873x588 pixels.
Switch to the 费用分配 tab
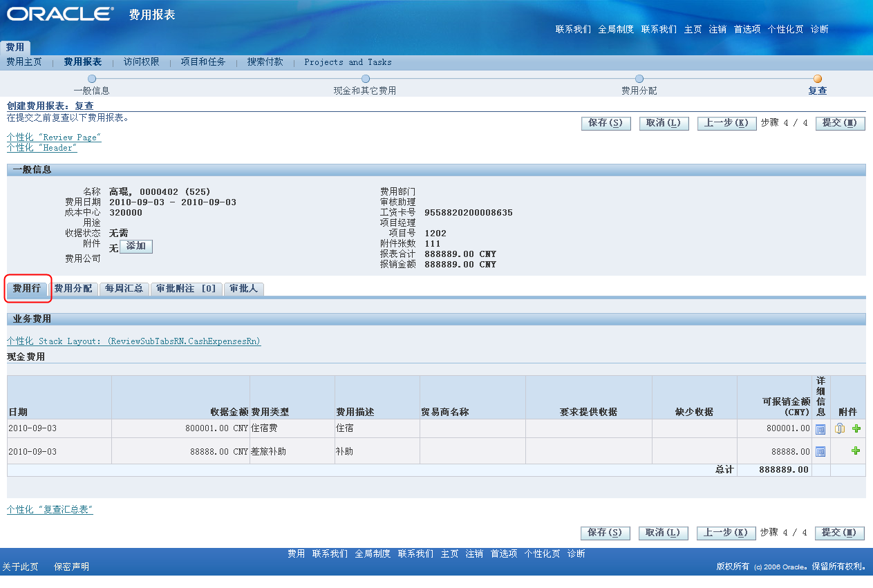pyautogui.click(x=74, y=289)
